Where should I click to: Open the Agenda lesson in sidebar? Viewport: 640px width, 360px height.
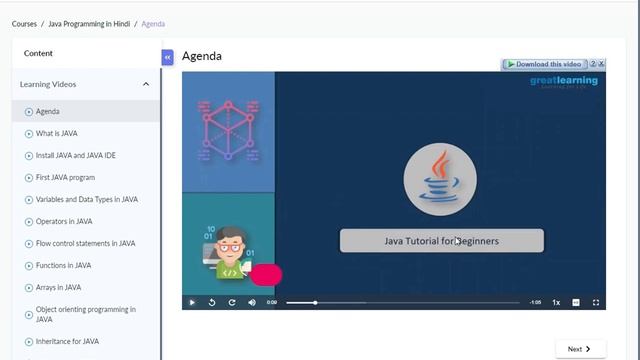click(86, 111)
